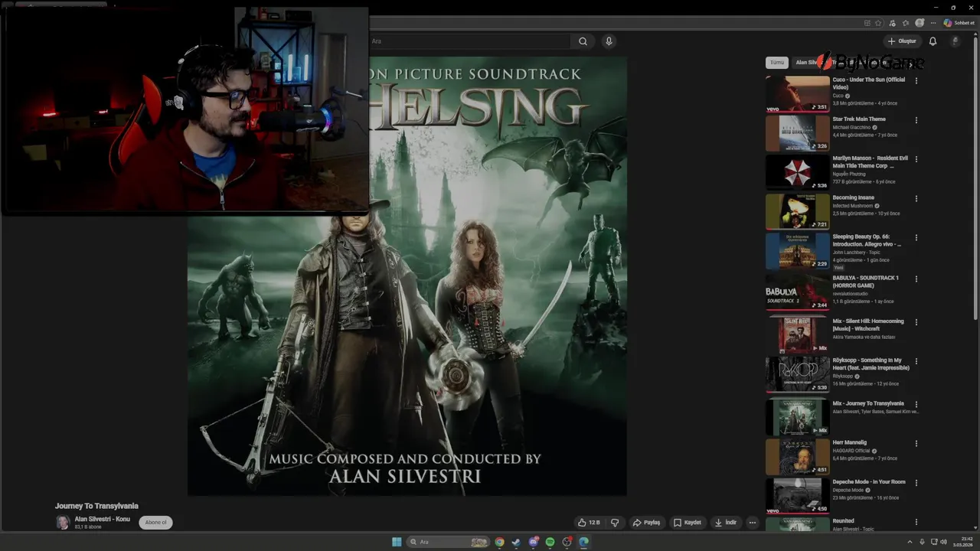
Task: Open the microphone tray icon
Action: 922,542
